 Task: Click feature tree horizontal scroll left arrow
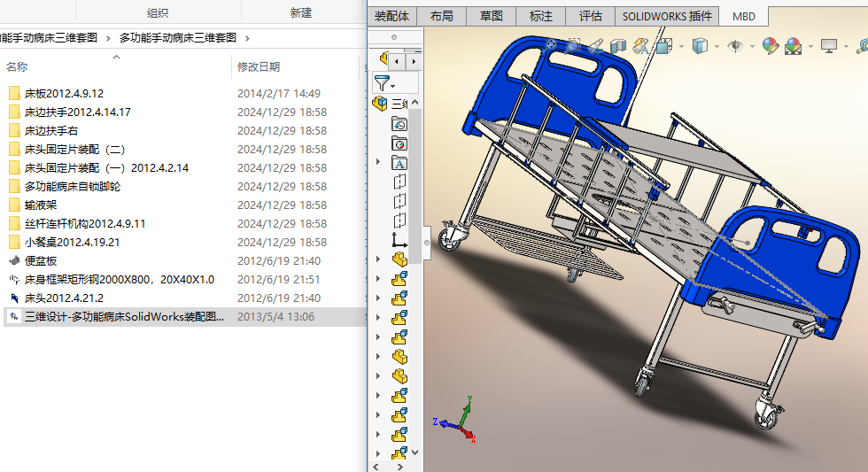376,467
